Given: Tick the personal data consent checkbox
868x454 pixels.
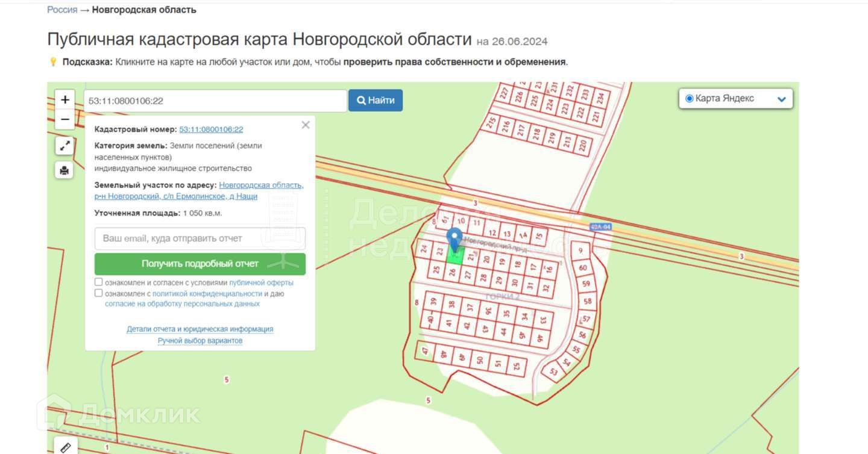Looking at the screenshot, I should coord(99,293).
